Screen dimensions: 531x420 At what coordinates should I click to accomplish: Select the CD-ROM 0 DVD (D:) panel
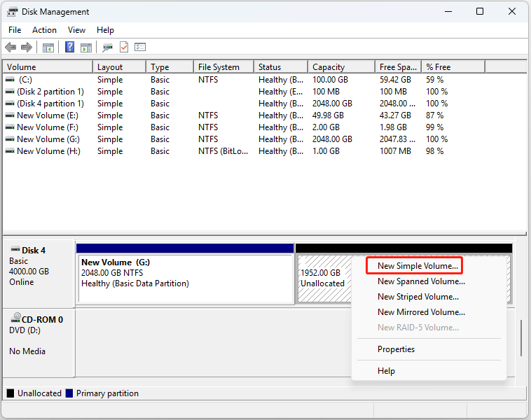pos(39,342)
